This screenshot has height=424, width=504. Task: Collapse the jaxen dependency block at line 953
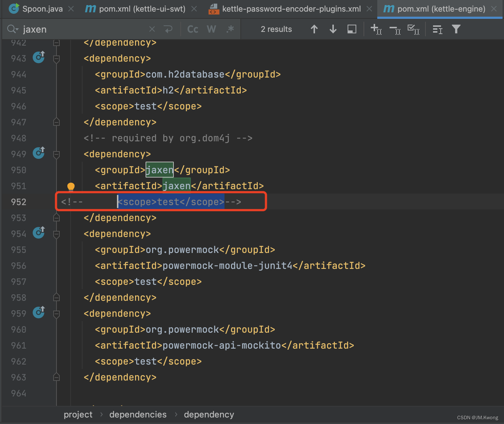point(56,217)
